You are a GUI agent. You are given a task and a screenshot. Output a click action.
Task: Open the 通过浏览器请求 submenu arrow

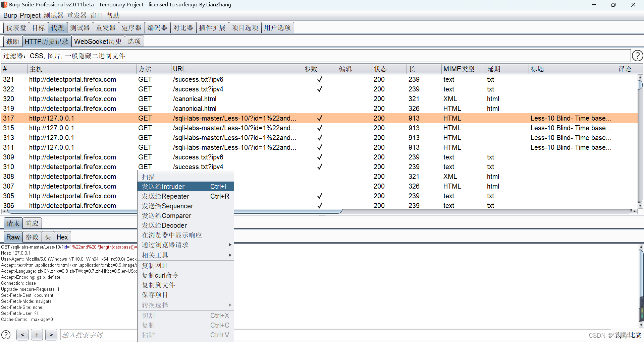pyautogui.click(x=230, y=245)
